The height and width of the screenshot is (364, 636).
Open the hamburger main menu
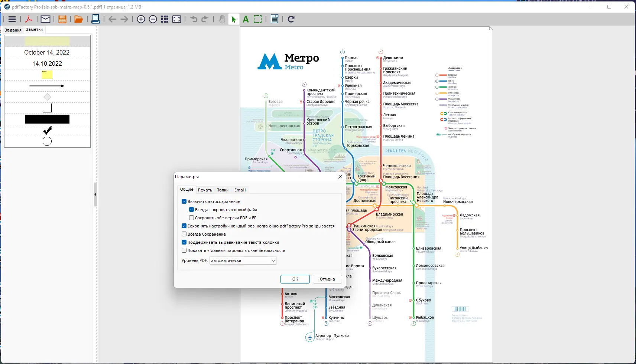point(12,19)
